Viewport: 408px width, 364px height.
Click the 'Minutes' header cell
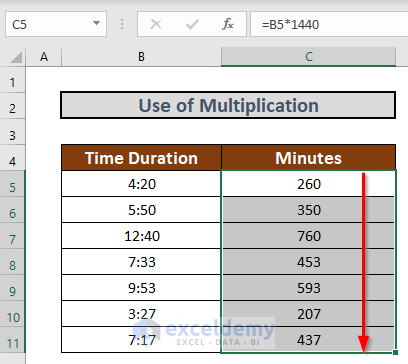pos(309,158)
